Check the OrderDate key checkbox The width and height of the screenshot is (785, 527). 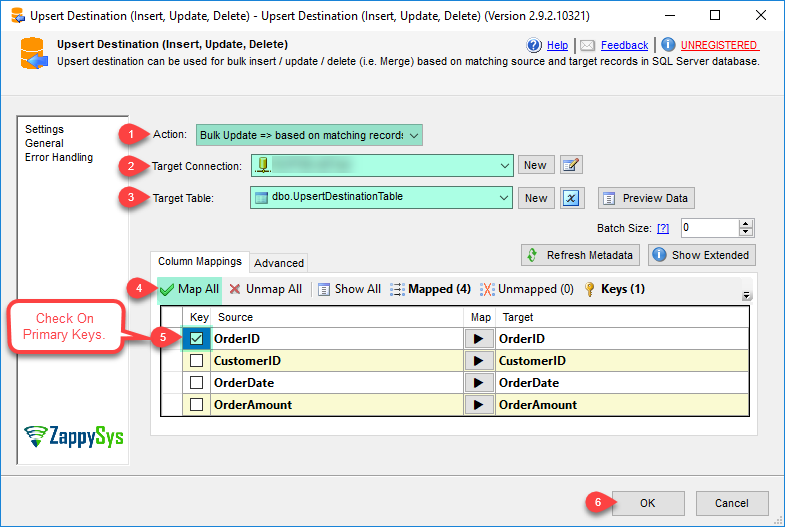[x=196, y=383]
